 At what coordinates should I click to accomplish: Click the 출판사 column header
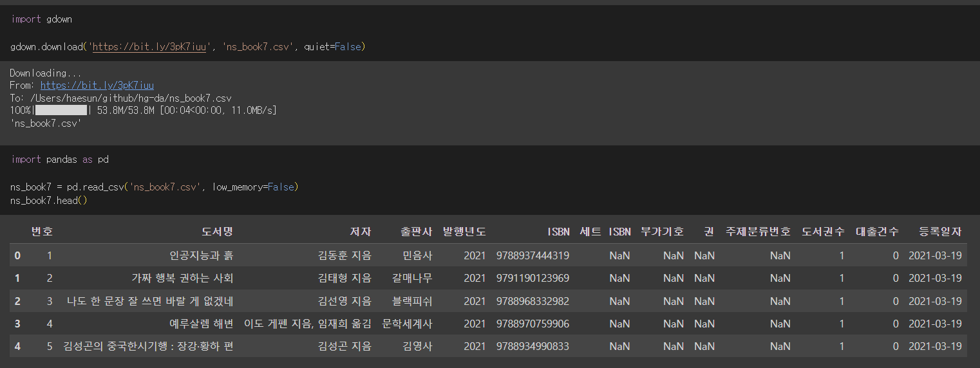click(416, 232)
